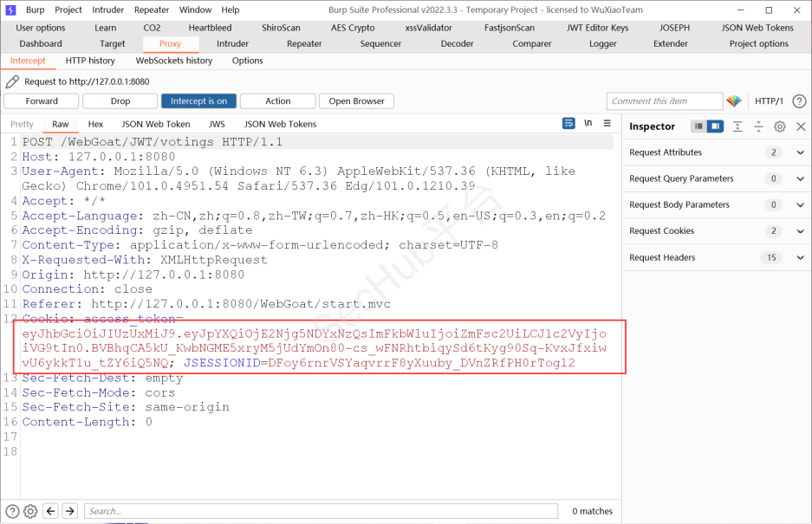This screenshot has width=812, height=524.
Task: Switch Inspector to right-docked layout
Action: tap(715, 126)
